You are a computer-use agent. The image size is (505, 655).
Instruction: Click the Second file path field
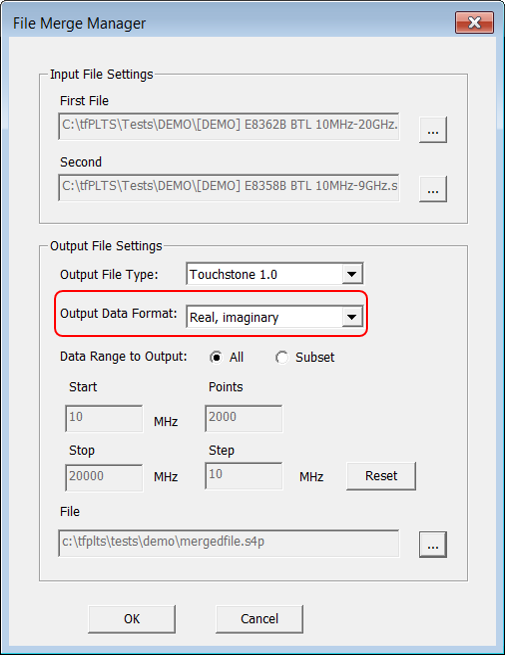[229, 187]
